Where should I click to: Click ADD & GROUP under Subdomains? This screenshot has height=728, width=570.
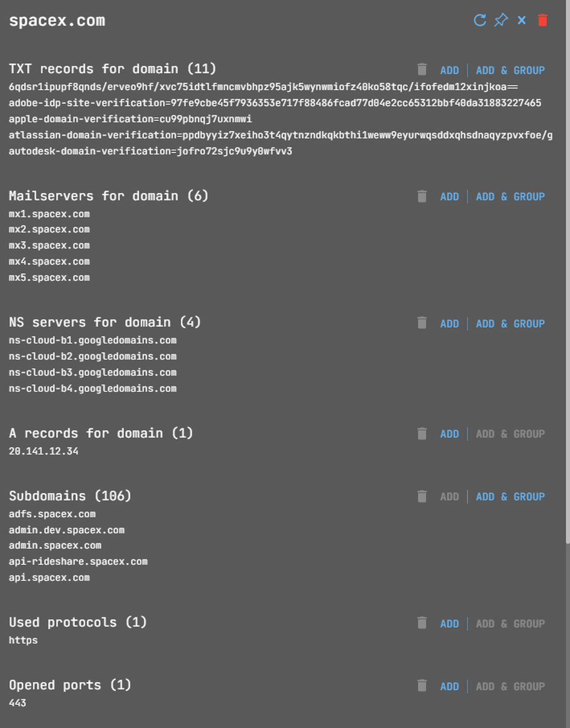[510, 496]
